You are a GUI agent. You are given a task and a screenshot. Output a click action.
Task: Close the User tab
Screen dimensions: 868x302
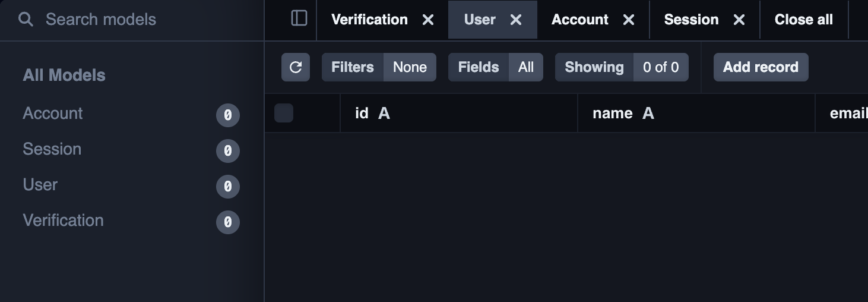coord(516,20)
